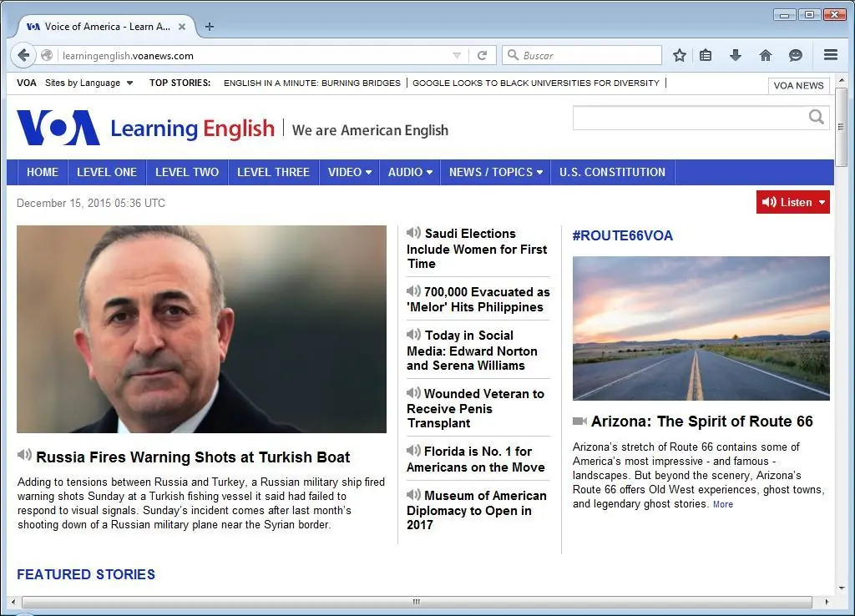Click the globe site identity icon
Image resolution: width=855 pixels, height=616 pixels.
[47, 56]
